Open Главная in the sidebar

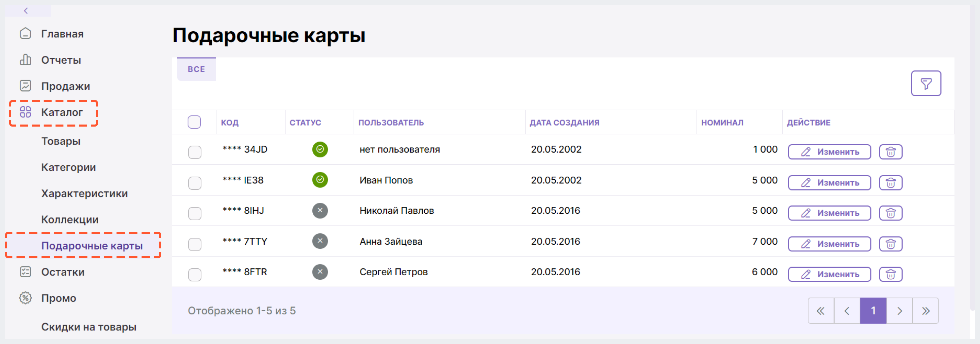click(x=62, y=34)
